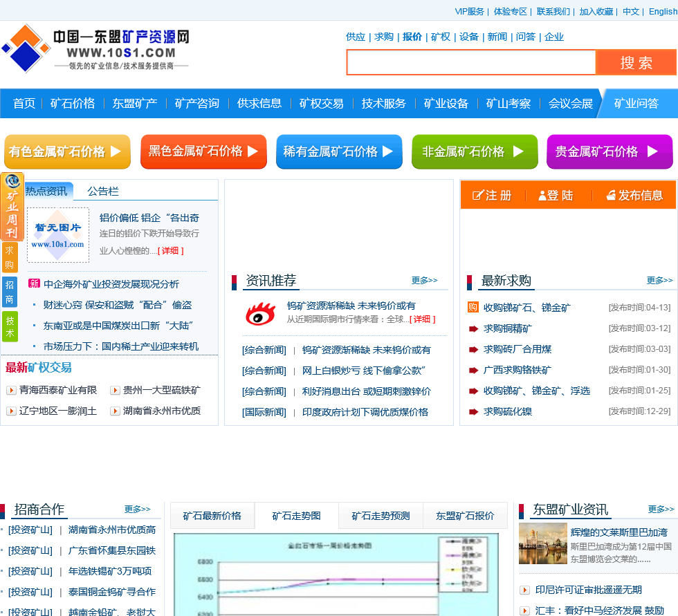Open the 技术 green side tab
The image size is (678, 616).
[10, 326]
